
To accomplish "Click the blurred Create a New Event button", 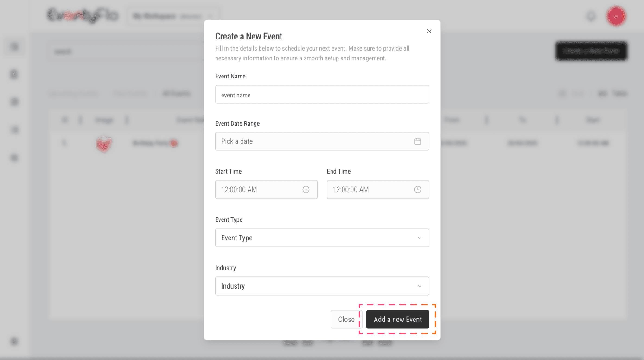I will (x=592, y=51).
